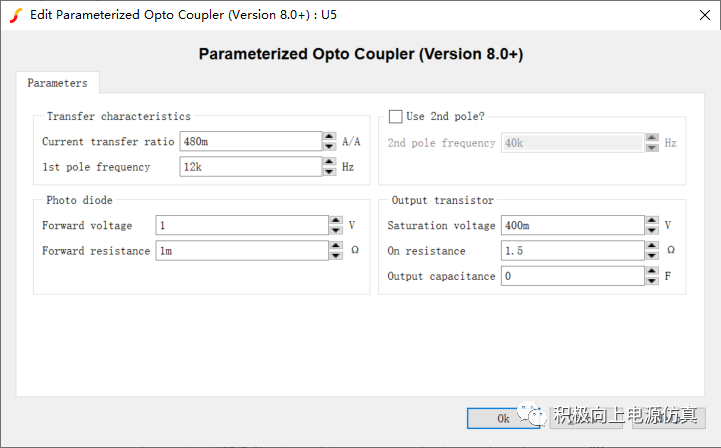
Task: Decrease Forward voltage with down arrow
Action: [335, 231]
